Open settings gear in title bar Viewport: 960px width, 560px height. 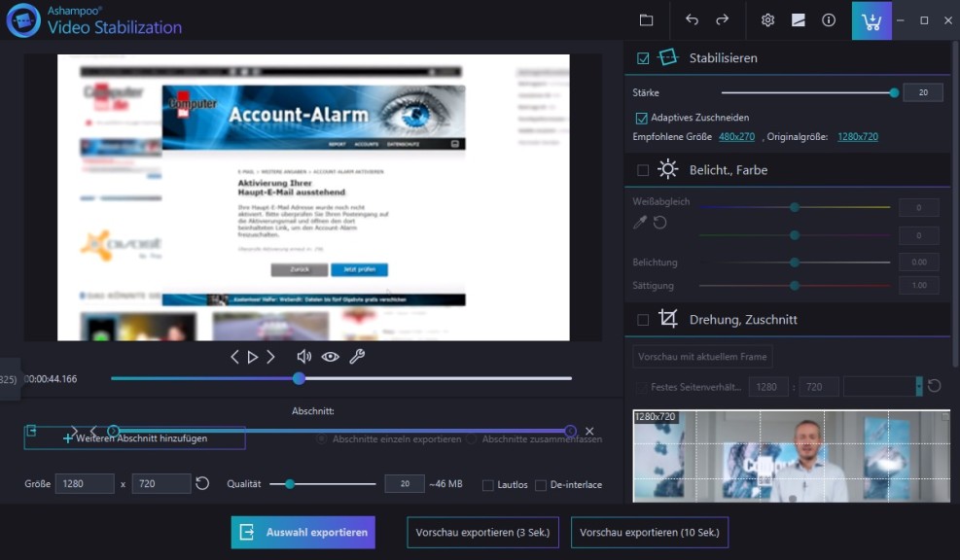767,20
